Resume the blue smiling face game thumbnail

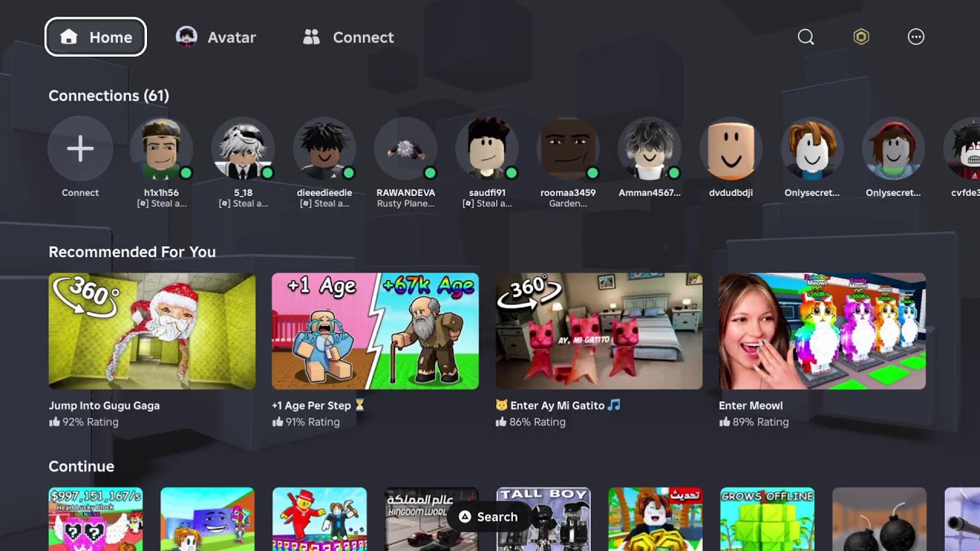(207, 520)
